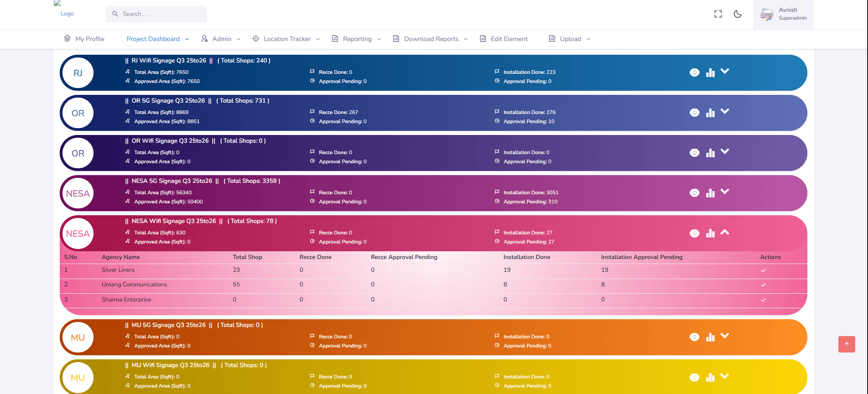Click checkmark action for Silver Liners row
The width and height of the screenshot is (868, 394).
[x=763, y=270]
